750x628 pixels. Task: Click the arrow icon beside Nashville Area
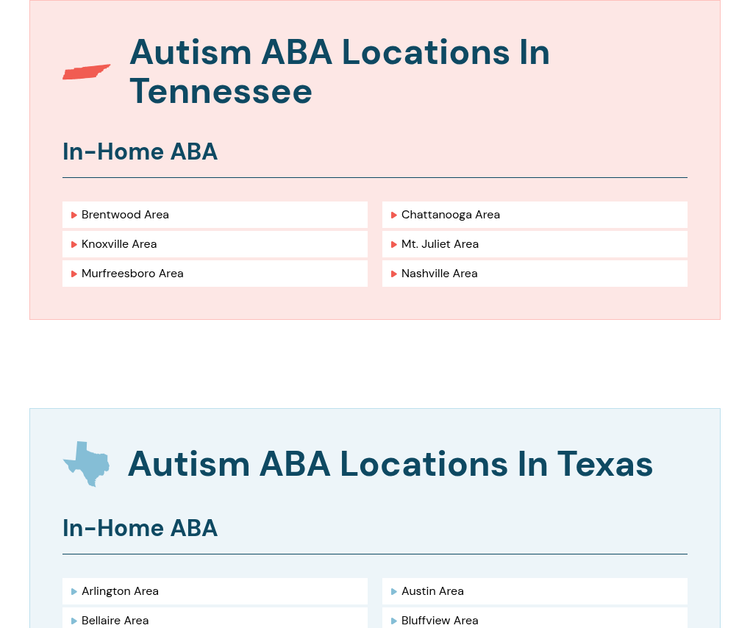tap(394, 274)
